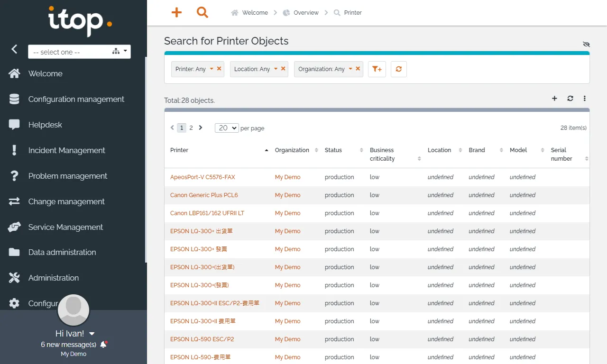Remove the Printer: Any filter with its X
The height and width of the screenshot is (364, 607).
pos(219,69)
